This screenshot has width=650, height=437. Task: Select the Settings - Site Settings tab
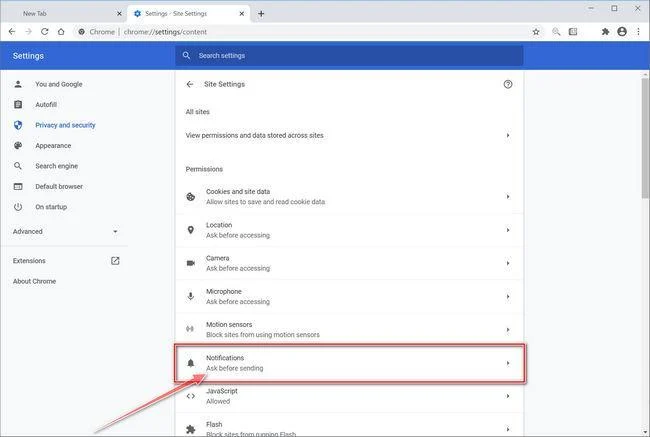tap(189, 14)
